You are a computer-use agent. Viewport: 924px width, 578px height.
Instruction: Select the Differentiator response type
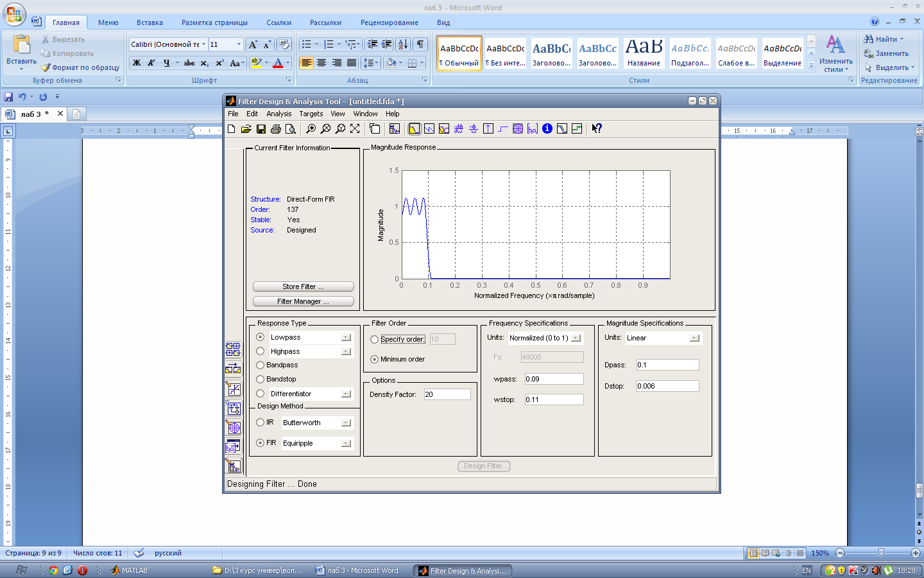point(261,394)
